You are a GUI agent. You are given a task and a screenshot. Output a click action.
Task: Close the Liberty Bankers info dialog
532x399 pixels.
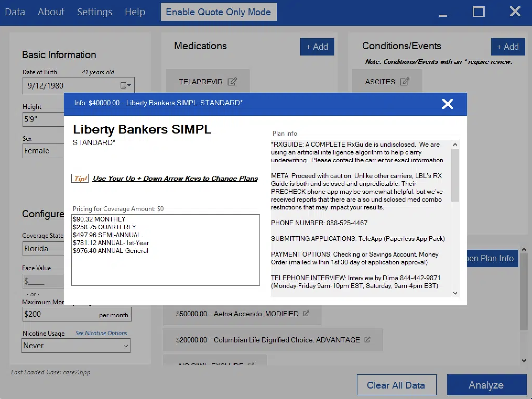click(447, 104)
